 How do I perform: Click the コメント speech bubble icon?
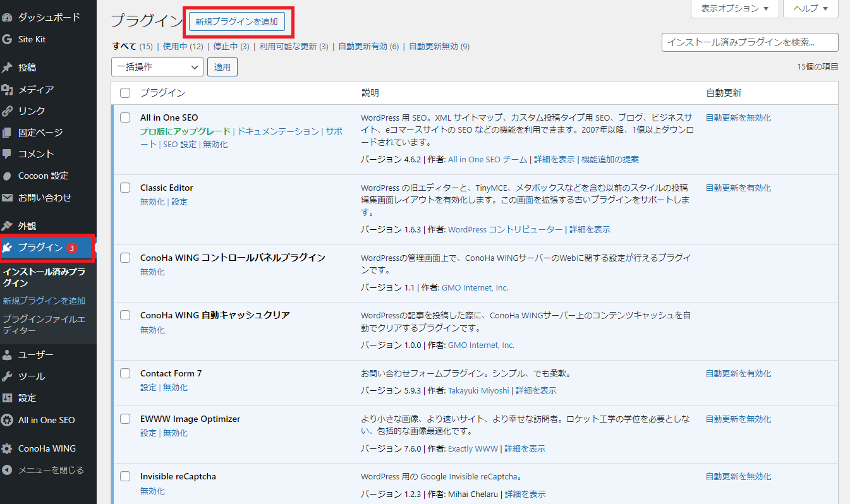coord(8,154)
